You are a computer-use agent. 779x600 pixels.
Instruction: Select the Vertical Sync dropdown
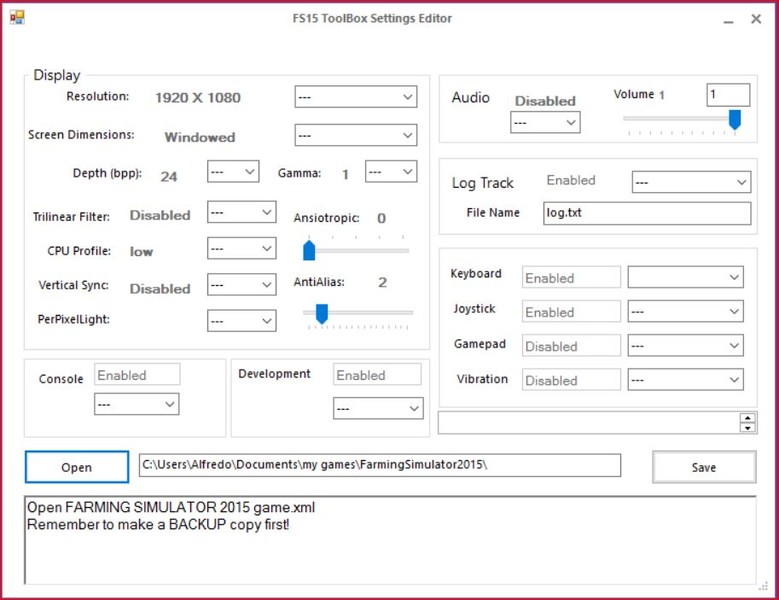pos(241,286)
